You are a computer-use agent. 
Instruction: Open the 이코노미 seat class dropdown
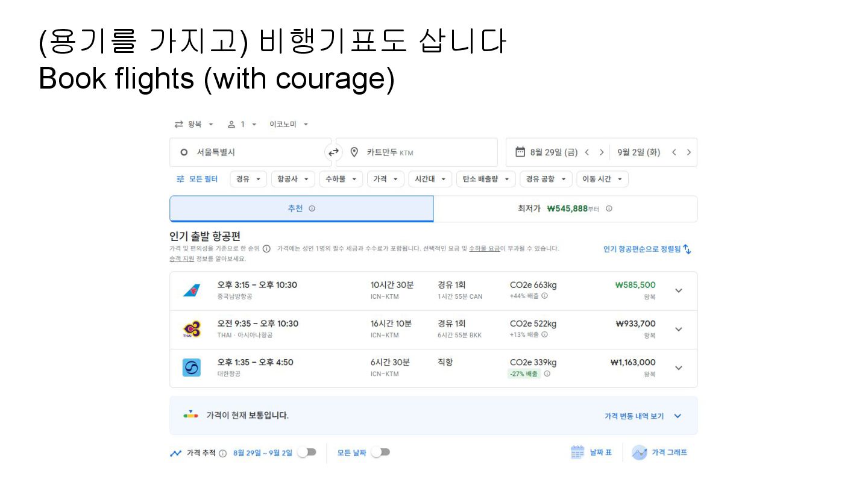pyautogui.click(x=289, y=124)
